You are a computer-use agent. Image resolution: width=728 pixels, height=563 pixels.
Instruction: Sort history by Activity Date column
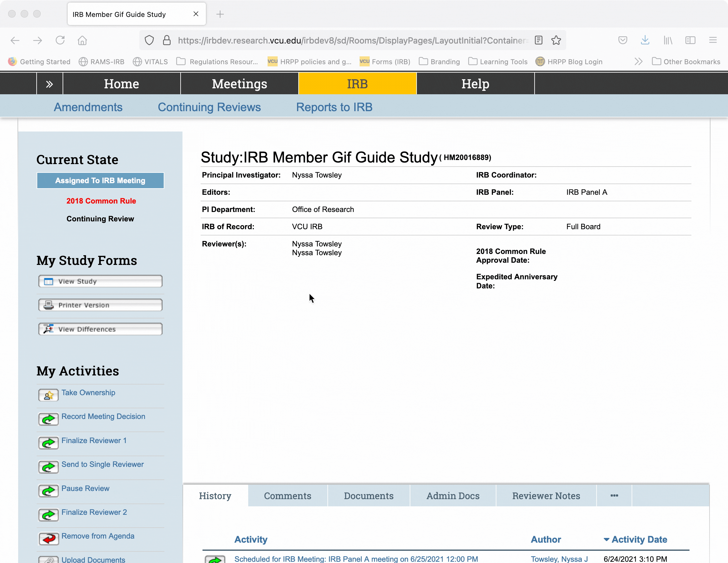click(639, 539)
